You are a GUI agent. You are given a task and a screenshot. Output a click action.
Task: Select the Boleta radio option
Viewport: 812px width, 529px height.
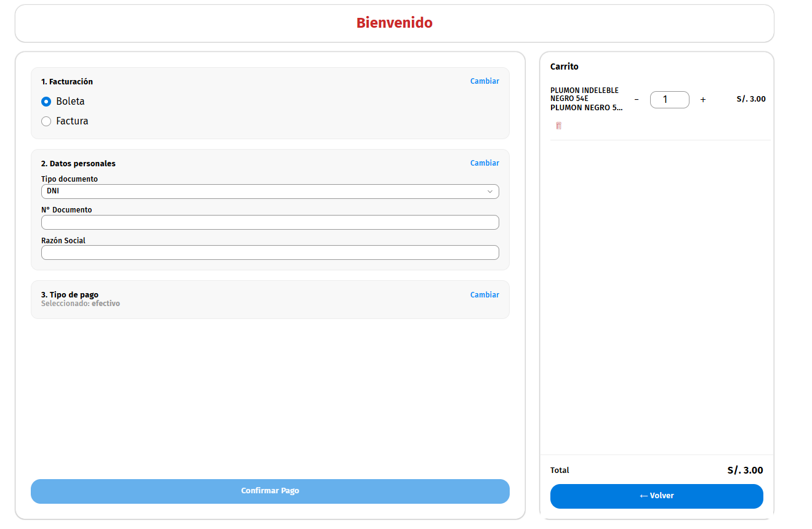click(x=46, y=102)
